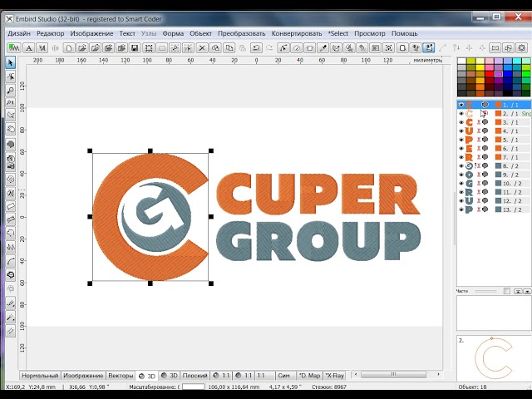532x399 pixels.
Task: Toggle eye icon for object 10. / 2
Action: (461, 184)
